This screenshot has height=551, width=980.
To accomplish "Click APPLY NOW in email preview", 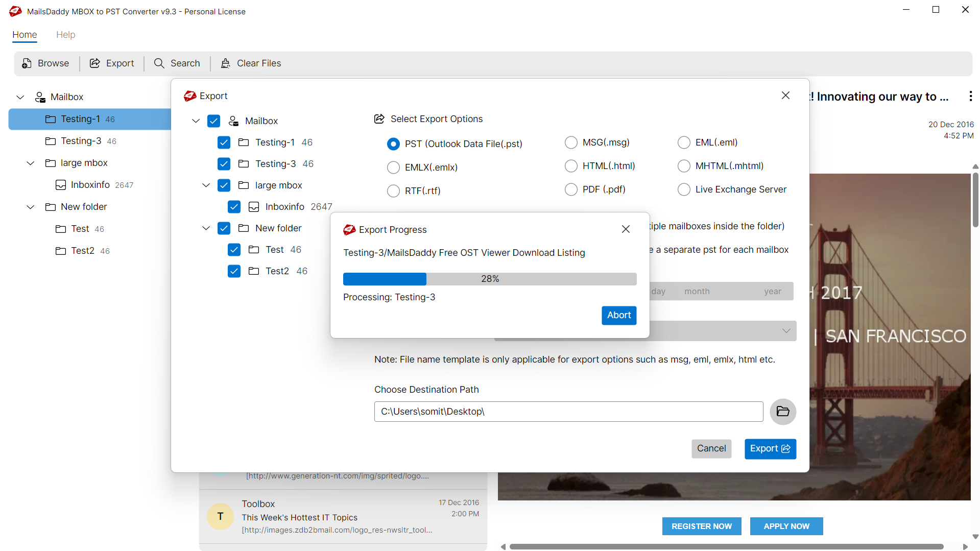I will [786, 526].
